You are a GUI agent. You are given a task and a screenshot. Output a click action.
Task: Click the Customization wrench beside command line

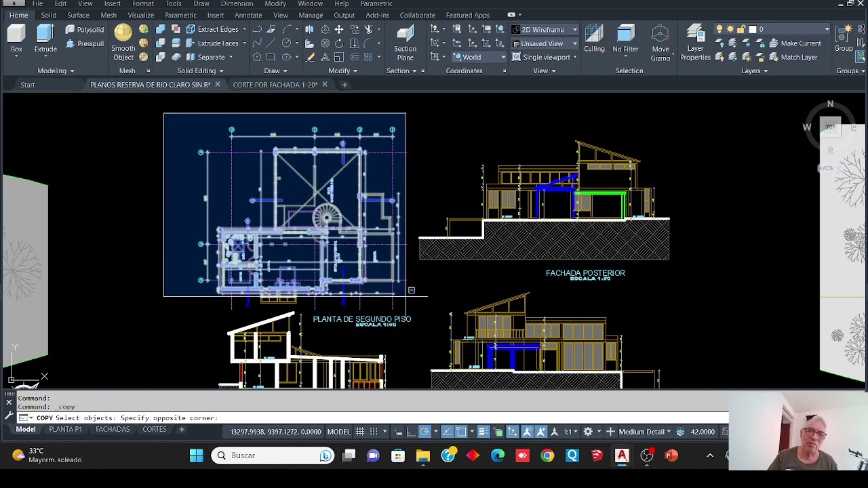(9, 414)
